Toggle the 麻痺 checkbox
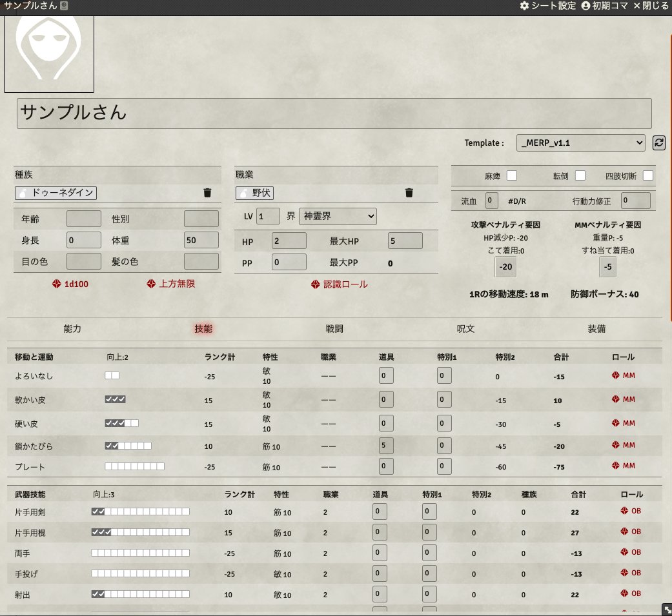 point(512,175)
